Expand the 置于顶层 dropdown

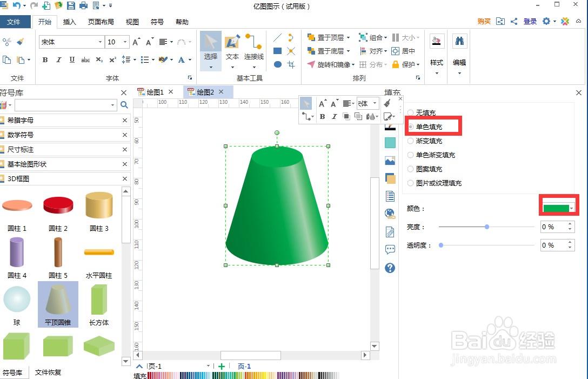349,37
